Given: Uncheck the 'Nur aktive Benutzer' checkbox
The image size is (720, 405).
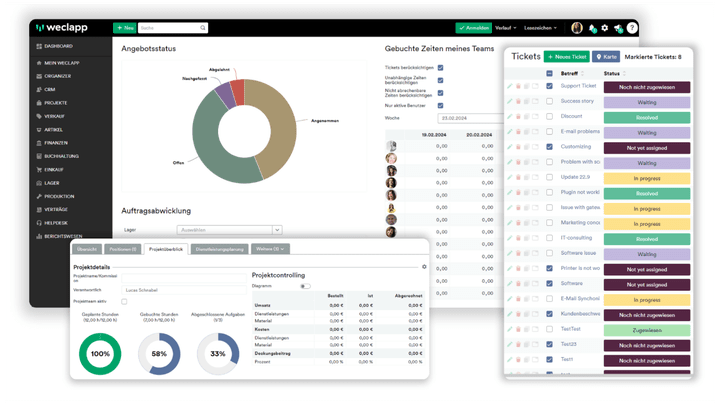Looking at the screenshot, I should tap(441, 104).
